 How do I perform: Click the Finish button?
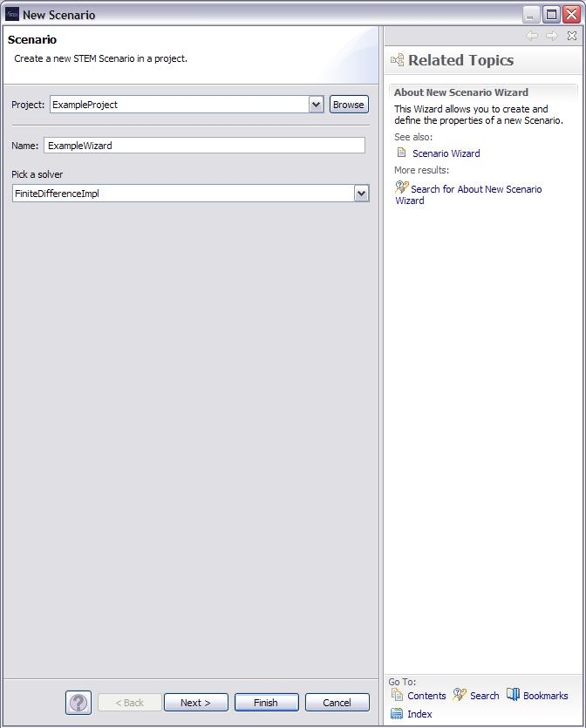(267, 703)
